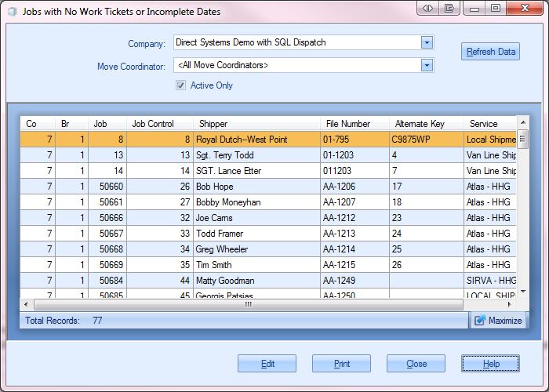Screen dimensions: 549x392
Task: Expand the Company dropdown arrow
Action: click(427, 42)
